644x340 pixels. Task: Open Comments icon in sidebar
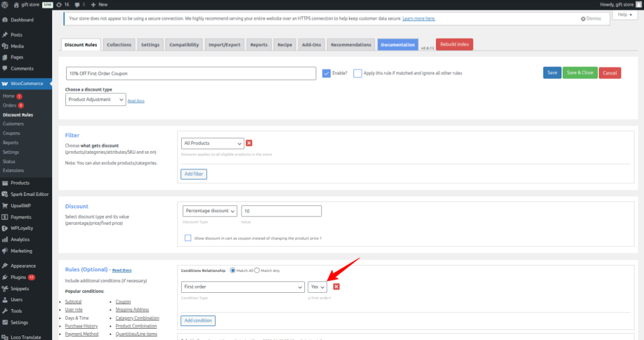(x=5, y=68)
